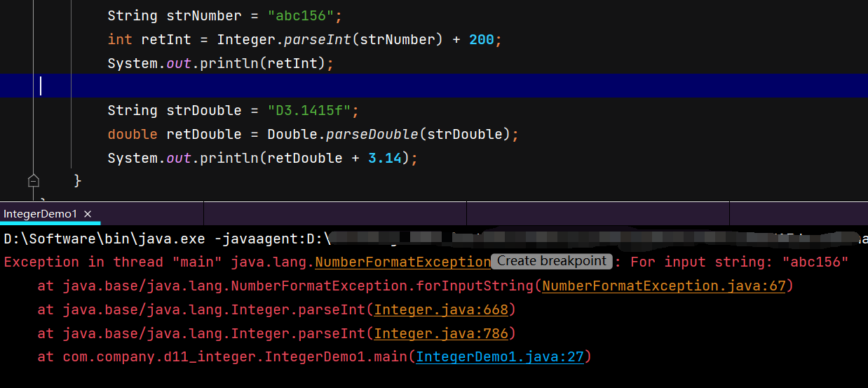Click the number literal 200

point(482,40)
